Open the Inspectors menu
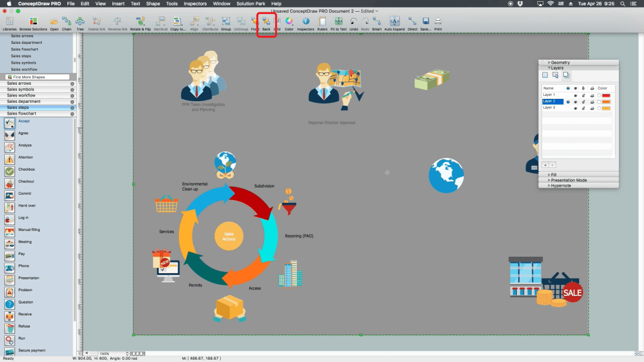Viewport: 644px width, 362px height. [x=195, y=4]
